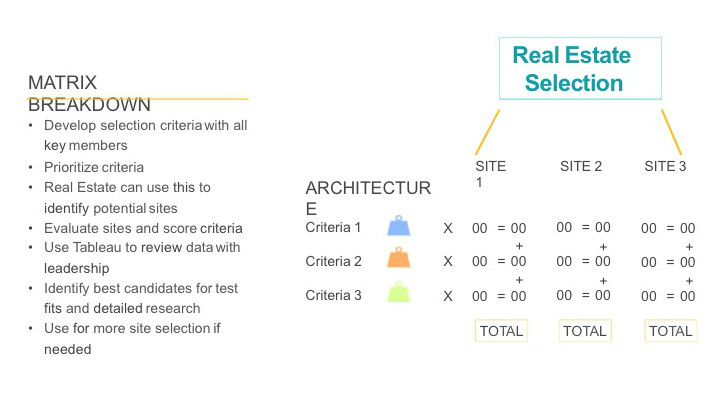This screenshot has height=412, width=718.
Task: Select the left yellow connector line
Action: pyautogui.click(x=487, y=132)
